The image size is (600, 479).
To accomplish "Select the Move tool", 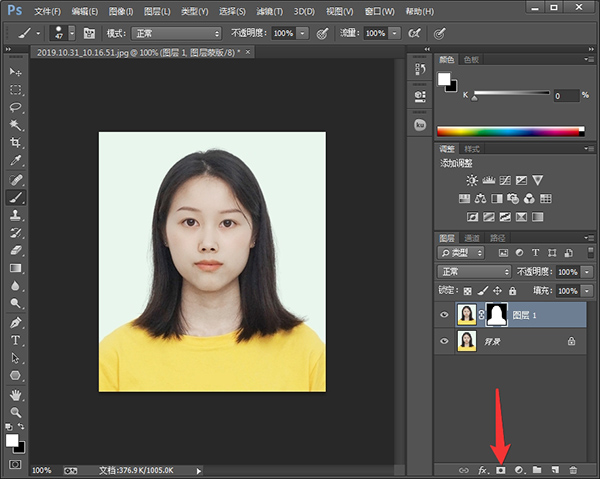I will coord(15,73).
